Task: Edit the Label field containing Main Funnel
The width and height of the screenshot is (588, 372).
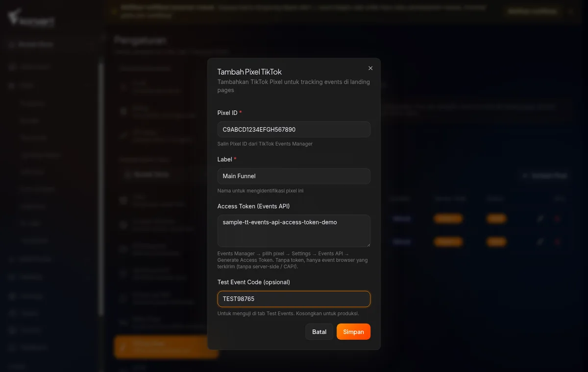Action: 294,176
